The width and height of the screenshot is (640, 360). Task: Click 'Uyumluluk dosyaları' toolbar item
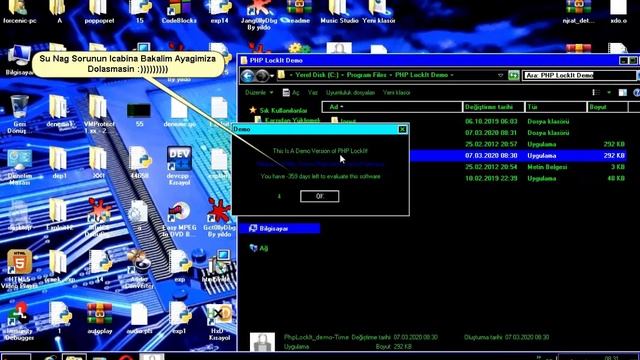coord(350,93)
